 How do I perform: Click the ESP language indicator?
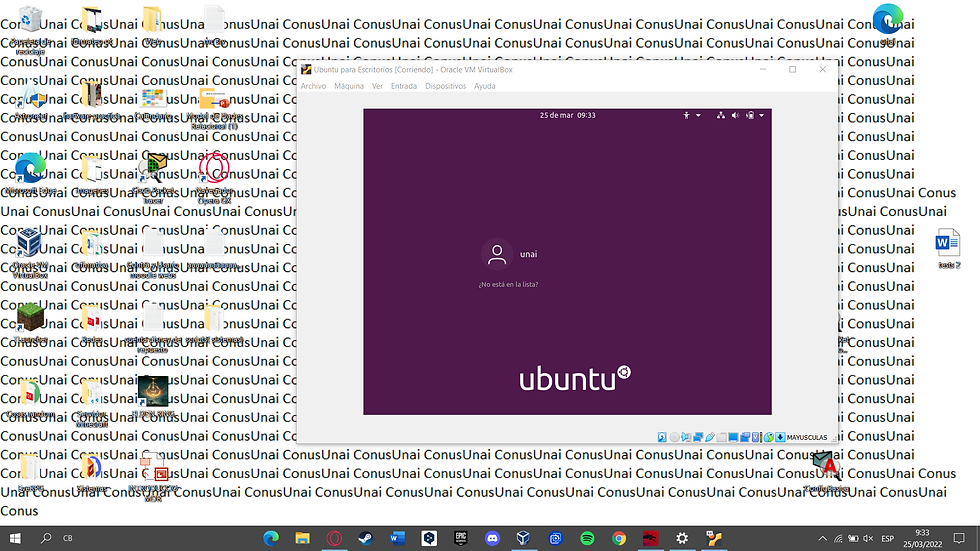click(888, 538)
